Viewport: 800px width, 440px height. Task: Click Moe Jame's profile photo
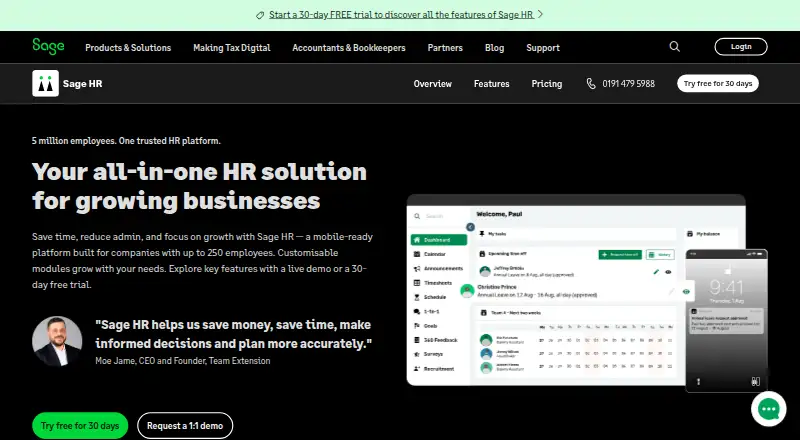57,341
